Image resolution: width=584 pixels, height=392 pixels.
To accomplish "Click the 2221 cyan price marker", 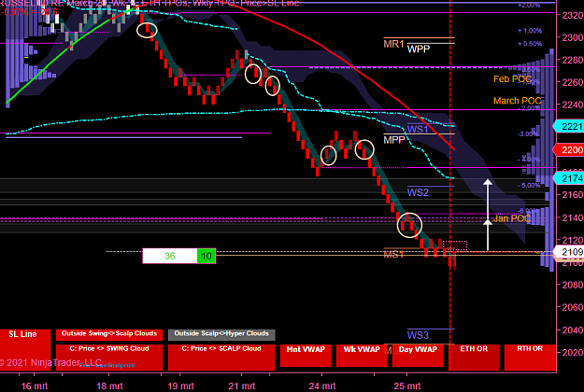I will pos(569,126).
